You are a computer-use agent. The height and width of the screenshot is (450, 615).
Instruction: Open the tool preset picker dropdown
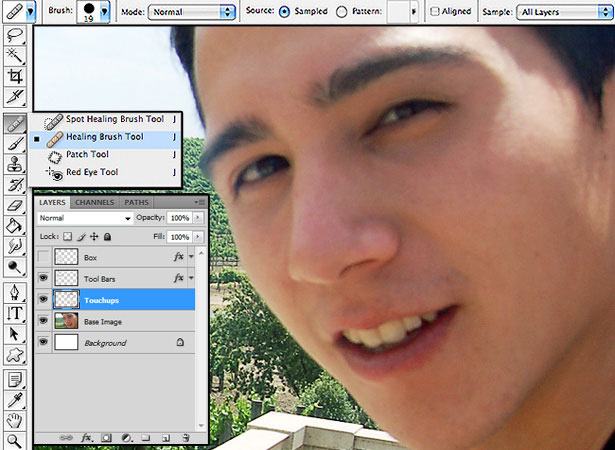pyautogui.click(x=30, y=11)
